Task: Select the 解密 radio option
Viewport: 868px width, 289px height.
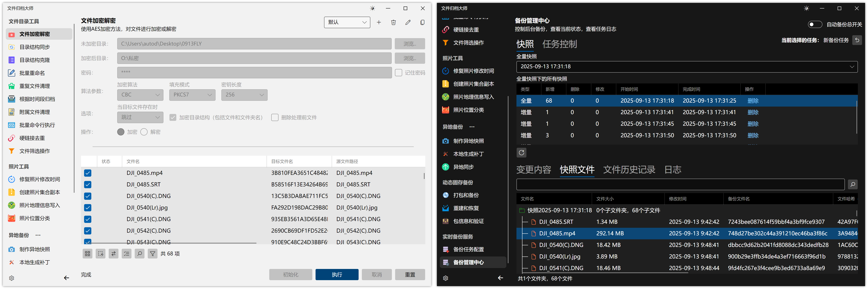Action: (x=144, y=132)
